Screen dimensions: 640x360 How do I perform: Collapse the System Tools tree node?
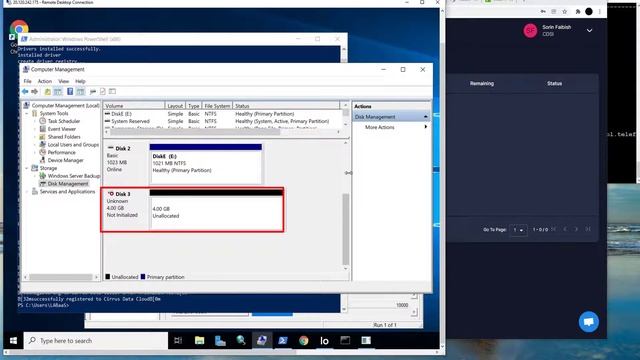[x=27, y=113]
